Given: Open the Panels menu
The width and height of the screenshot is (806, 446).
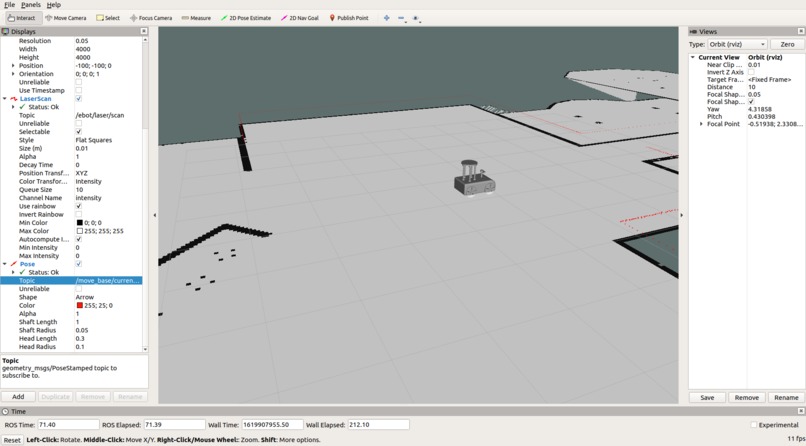Looking at the screenshot, I should (31, 5).
